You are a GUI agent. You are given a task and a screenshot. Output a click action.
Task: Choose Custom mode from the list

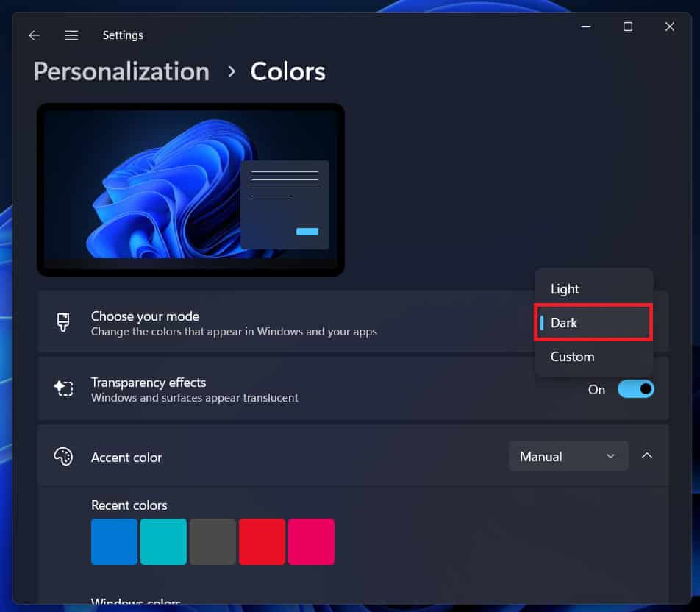(x=572, y=357)
